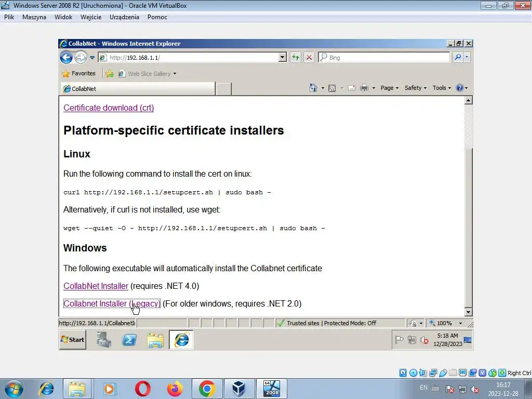Click the RSS feeds icon

[332, 88]
